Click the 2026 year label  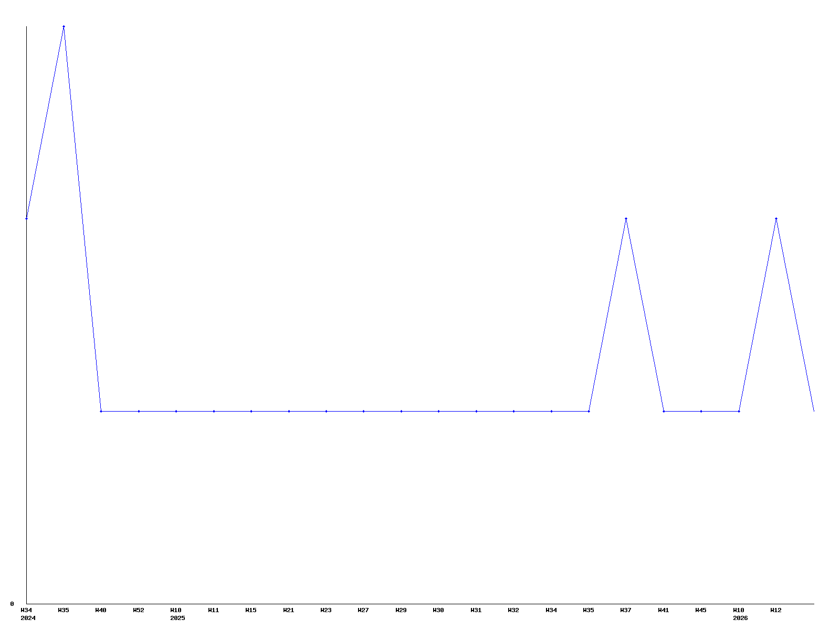pos(740,618)
